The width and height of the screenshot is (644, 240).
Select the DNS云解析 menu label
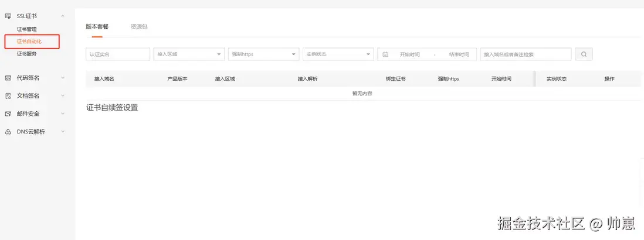point(31,132)
